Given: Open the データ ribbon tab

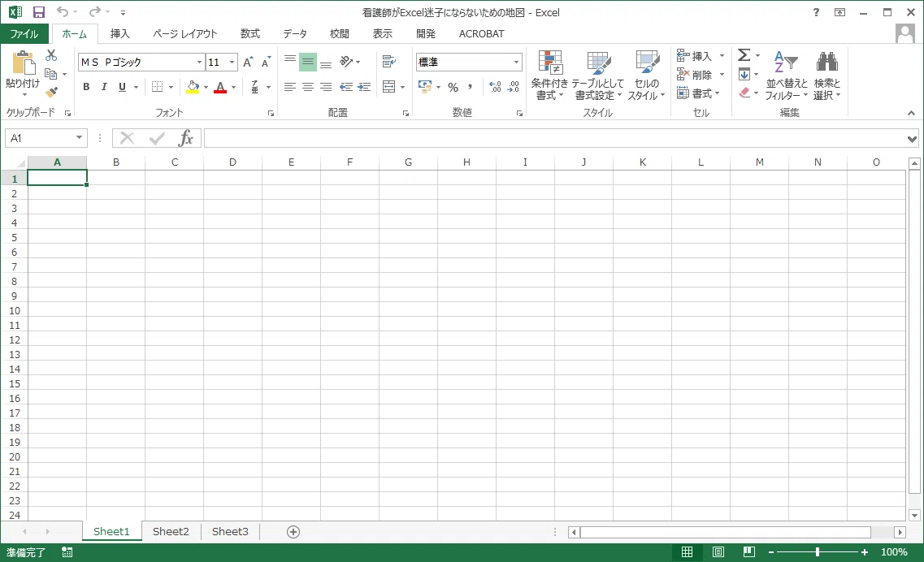Looking at the screenshot, I should click(295, 33).
